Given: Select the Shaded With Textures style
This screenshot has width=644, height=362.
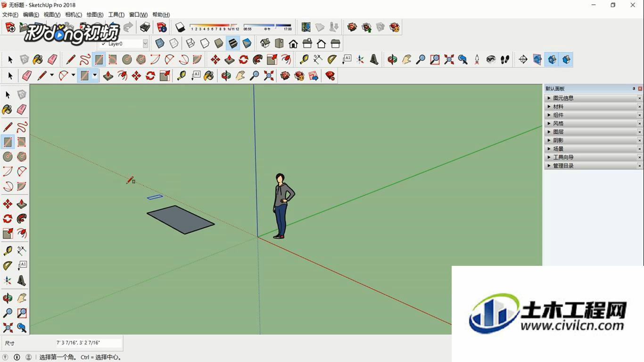Looking at the screenshot, I should tap(233, 43).
